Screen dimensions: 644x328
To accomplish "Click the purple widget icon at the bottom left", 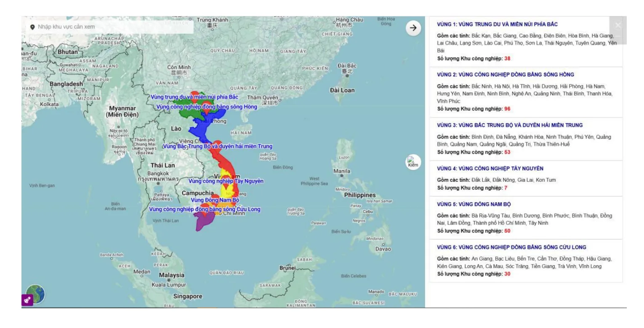I will coord(27,301).
